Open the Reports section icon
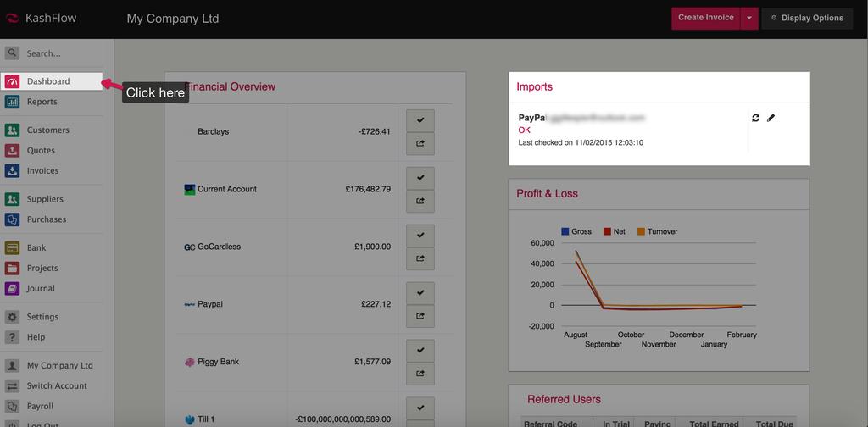The height and width of the screenshot is (427, 868). coord(12,102)
